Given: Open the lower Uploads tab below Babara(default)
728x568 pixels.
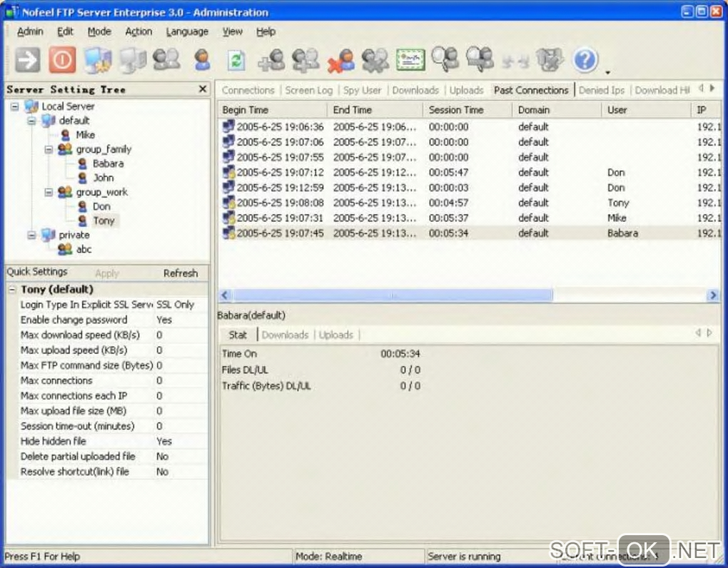Looking at the screenshot, I should (335, 335).
